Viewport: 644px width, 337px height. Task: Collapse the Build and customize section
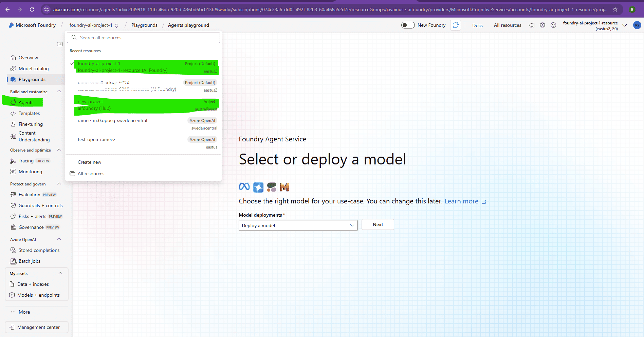click(x=59, y=92)
